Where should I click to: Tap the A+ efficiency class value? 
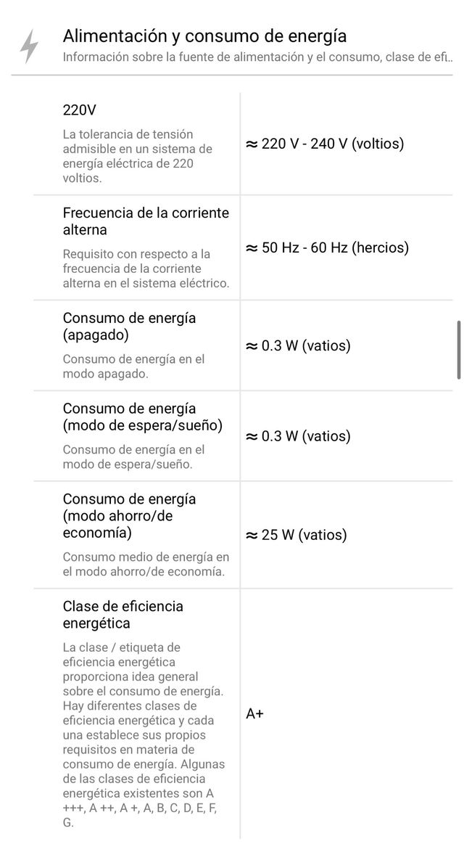click(255, 713)
